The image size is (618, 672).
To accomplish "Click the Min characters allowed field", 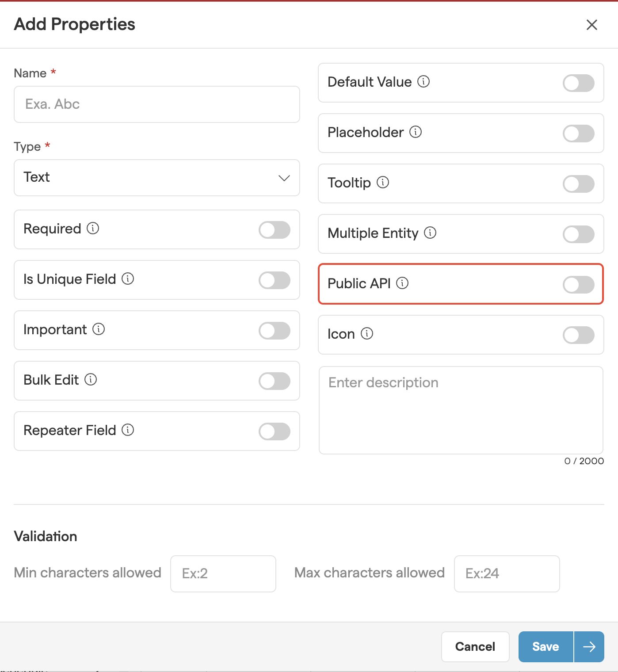I will pyautogui.click(x=223, y=574).
